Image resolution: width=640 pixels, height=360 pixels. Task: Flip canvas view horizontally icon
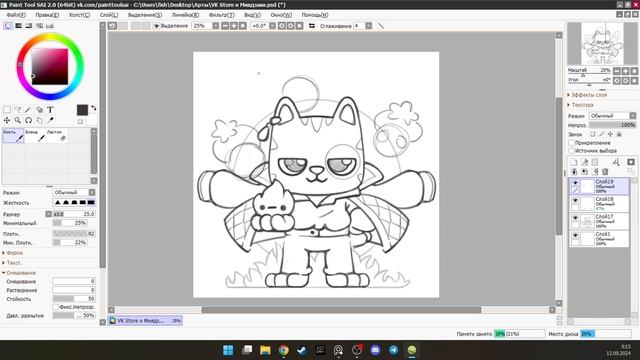pyautogui.click(x=312, y=26)
